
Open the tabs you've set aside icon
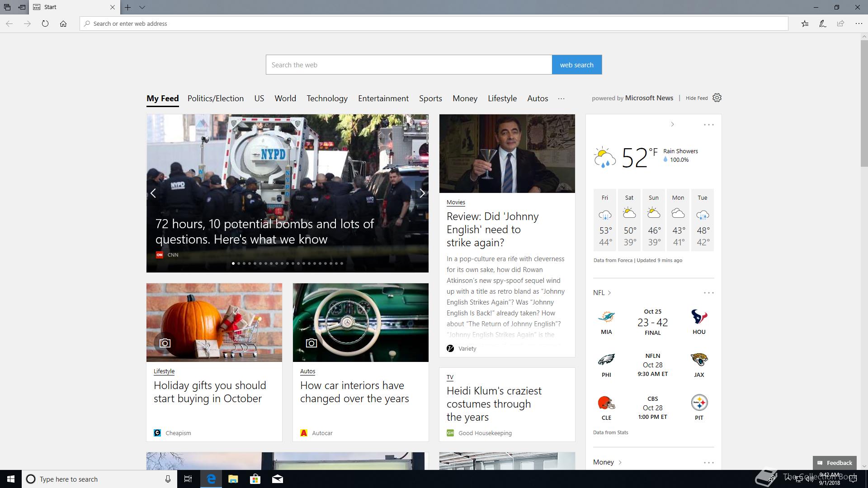click(7, 7)
